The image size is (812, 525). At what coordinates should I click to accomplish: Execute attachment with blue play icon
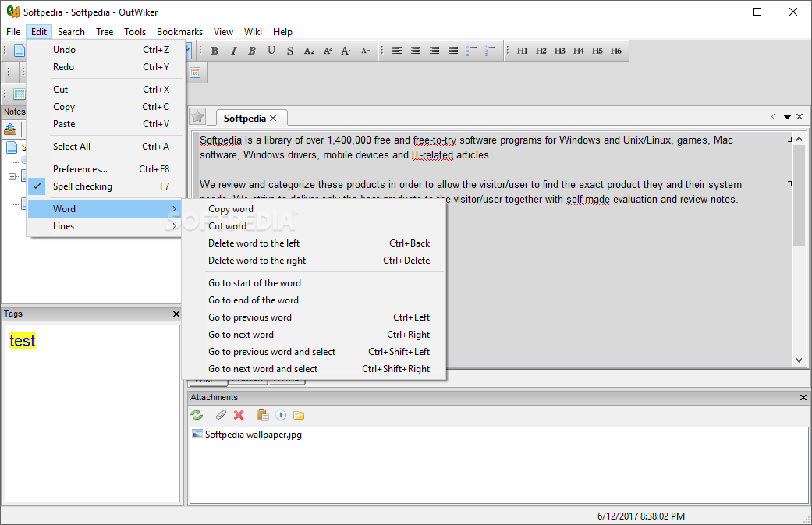coord(281,415)
